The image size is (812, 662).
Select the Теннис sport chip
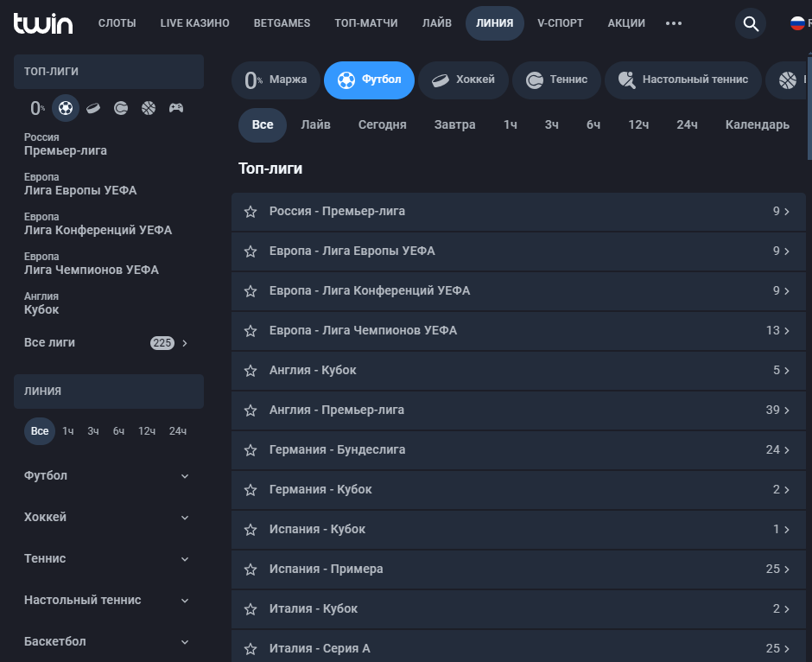556,80
